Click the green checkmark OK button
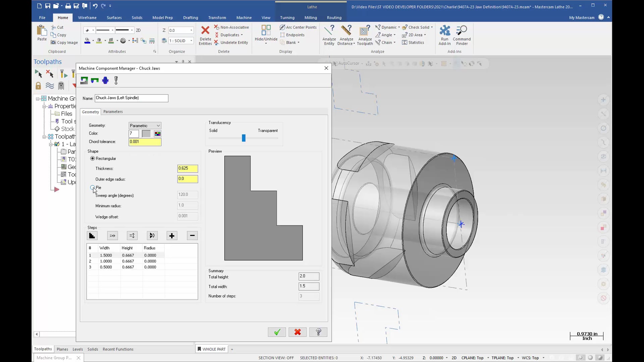Image resolution: width=644 pixels, height=362 pixels. coord(277,332)
